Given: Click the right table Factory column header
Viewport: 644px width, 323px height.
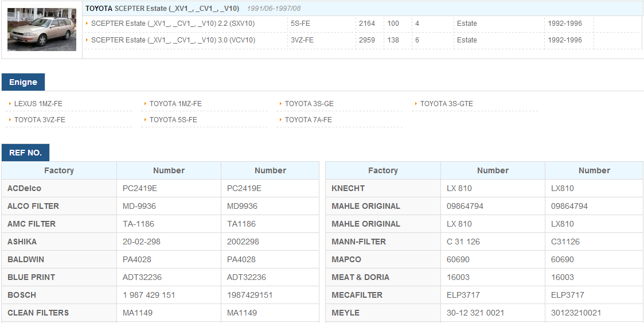Looking at the screenshot, I should 383,170.
